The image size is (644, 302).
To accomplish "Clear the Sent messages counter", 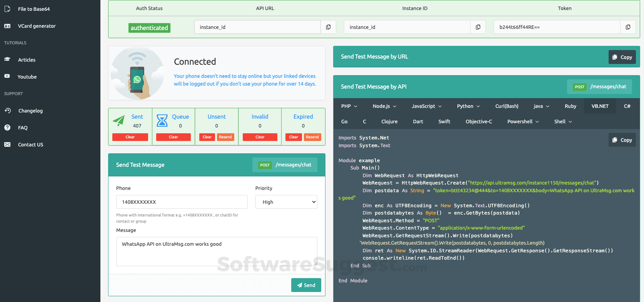I will [130, 137].
